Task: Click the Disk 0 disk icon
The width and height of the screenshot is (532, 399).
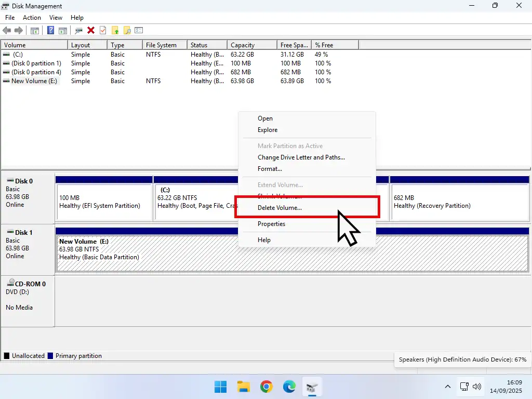Action: [x=10, y=180]
